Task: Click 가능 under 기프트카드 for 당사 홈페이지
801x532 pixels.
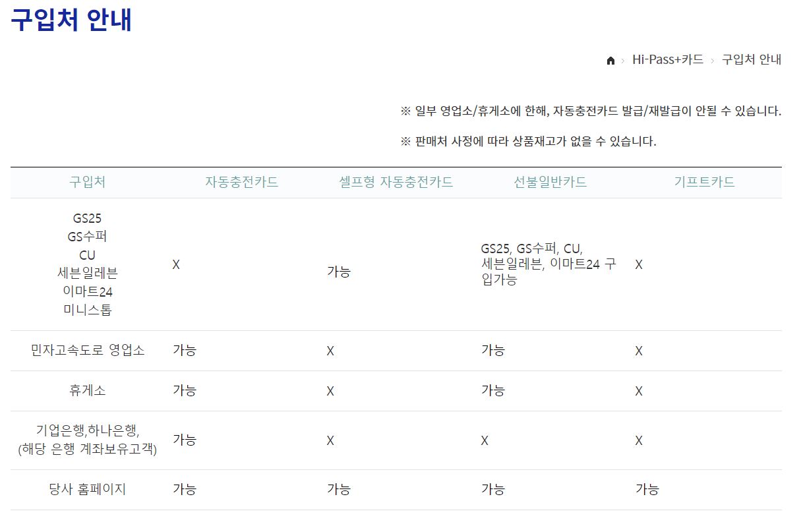Action: coord(647,489)
